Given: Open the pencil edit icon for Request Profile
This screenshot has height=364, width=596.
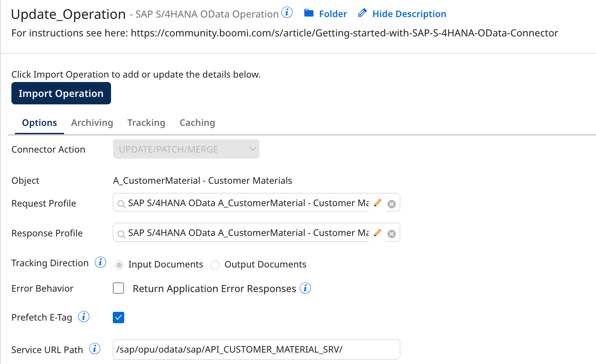Looking at the screenshot, I should [377, 203].
